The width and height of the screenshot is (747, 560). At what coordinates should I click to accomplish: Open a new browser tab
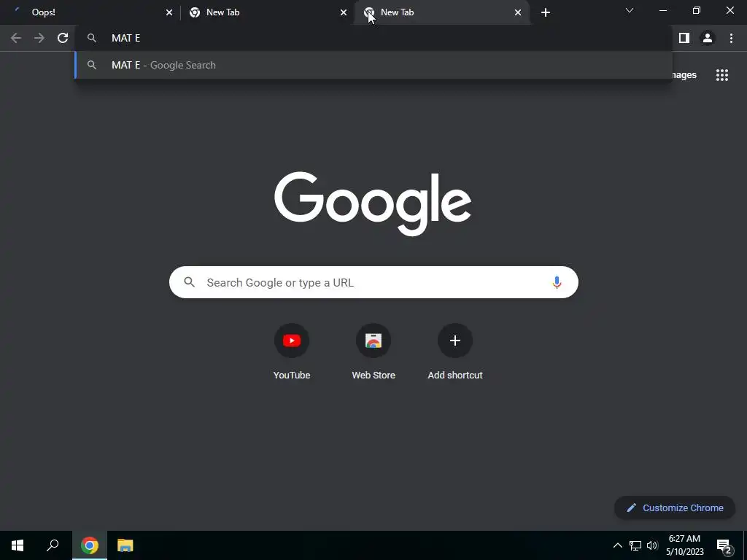[546, 12]
